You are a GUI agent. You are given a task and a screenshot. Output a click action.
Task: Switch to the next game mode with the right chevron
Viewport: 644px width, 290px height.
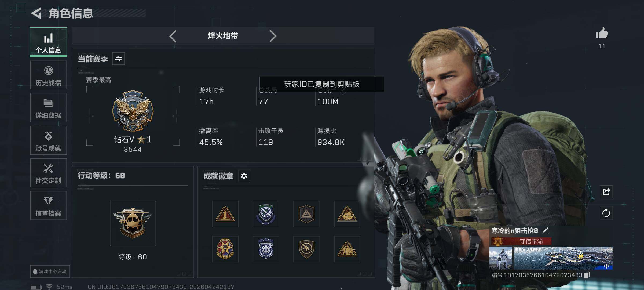click(273, 36)
